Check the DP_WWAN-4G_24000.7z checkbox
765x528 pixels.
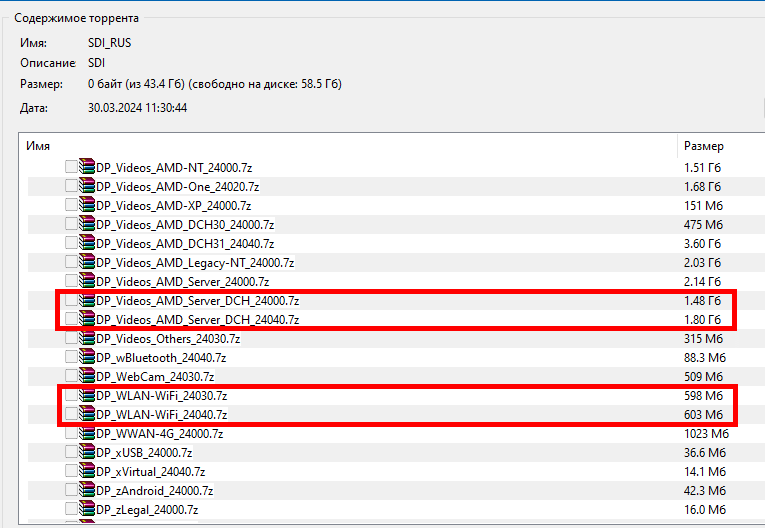[x=71, y=433]
